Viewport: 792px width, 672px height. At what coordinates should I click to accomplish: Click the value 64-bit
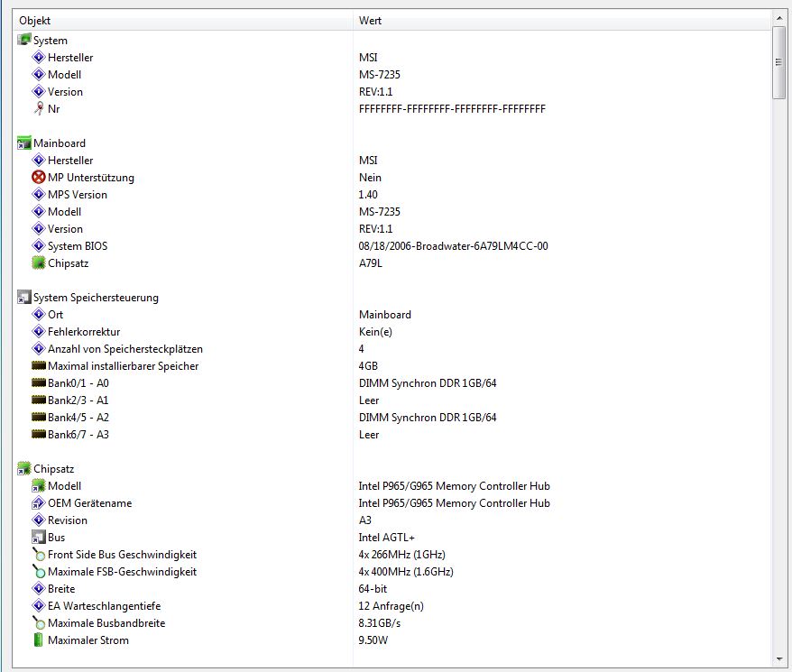(x=373, y=589)
